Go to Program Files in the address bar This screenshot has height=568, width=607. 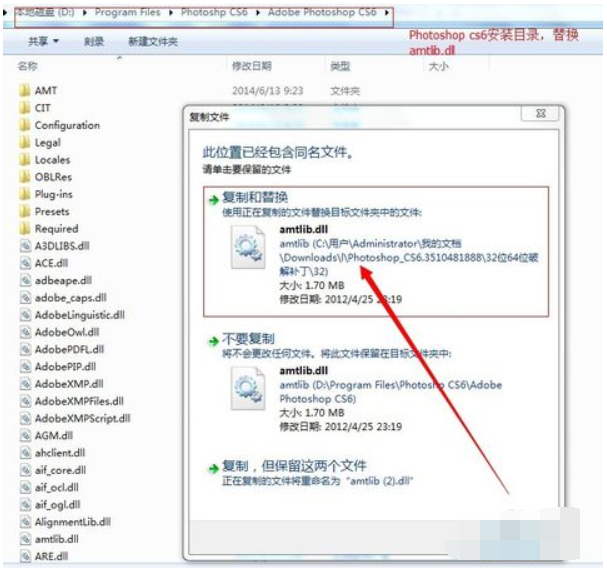[128, 12]
